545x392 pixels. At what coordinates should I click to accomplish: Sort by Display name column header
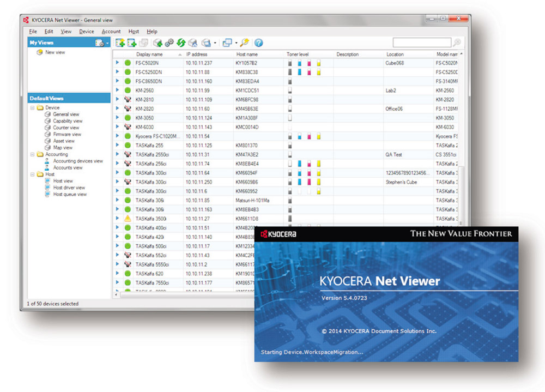click(149, 55)
